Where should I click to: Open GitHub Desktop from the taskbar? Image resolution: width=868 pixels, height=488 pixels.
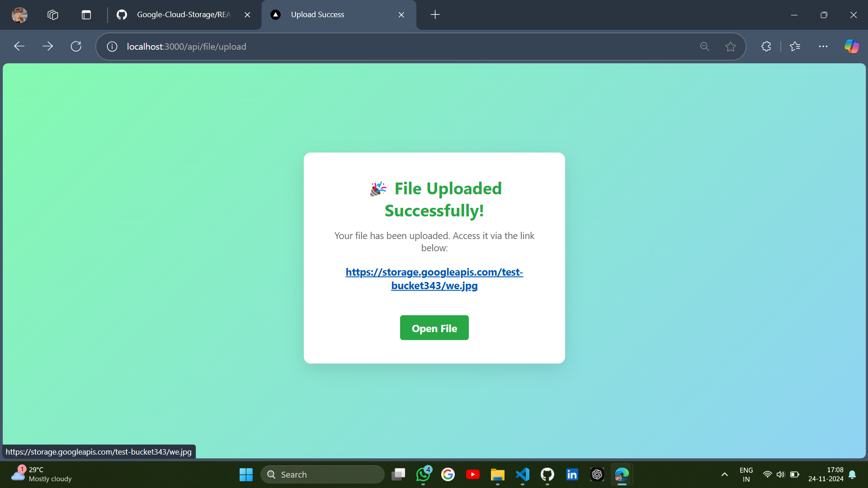coord(547,474)
